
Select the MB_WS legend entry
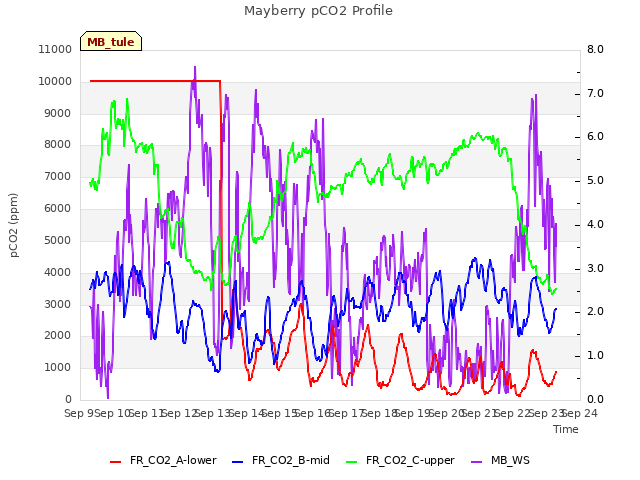tap(500, 460)
